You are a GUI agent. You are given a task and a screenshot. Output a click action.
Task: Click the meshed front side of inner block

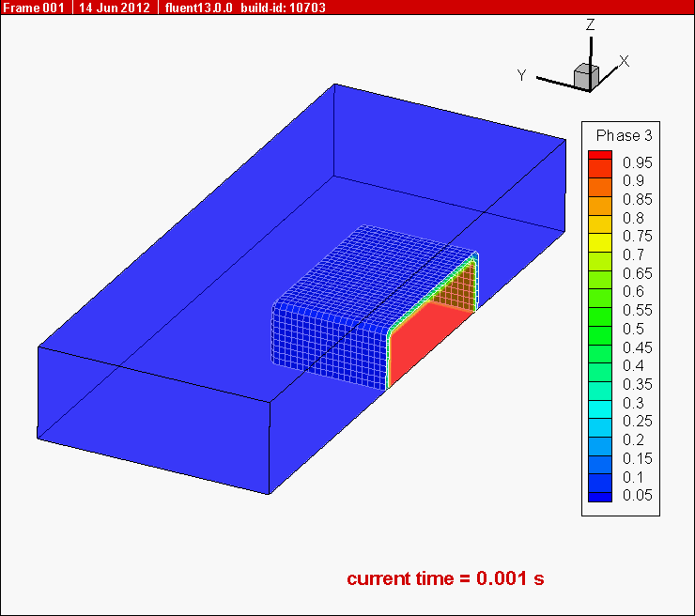click(x=329, y=343)
